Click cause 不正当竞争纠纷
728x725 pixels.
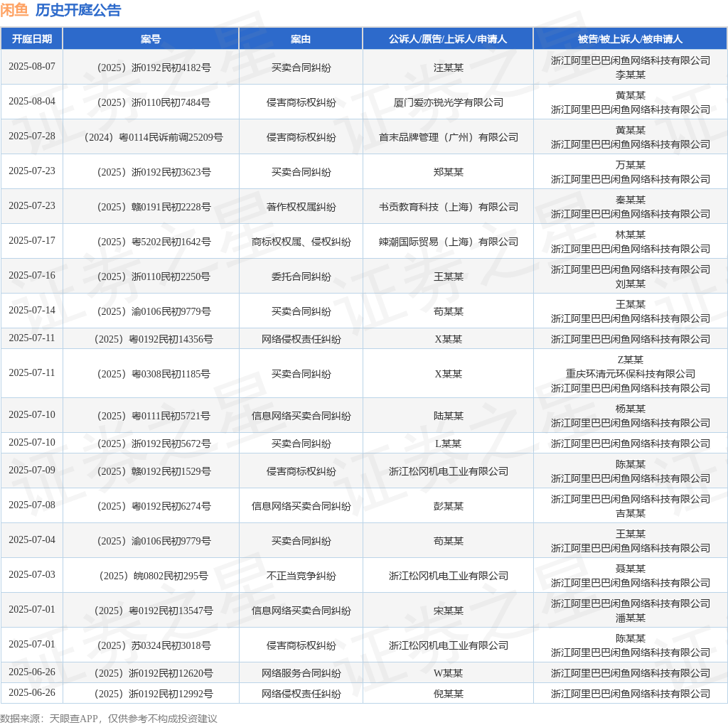pos(301,576)
